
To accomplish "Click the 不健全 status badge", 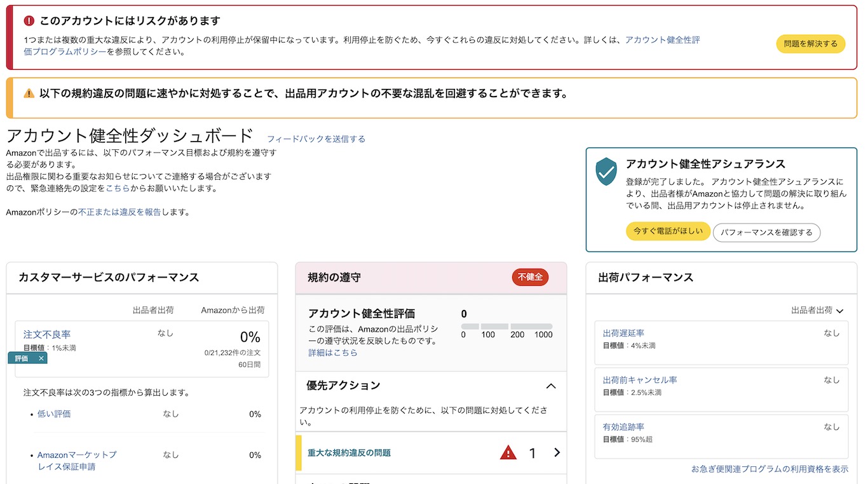I will pyautogui.click(x=530, y=277).
